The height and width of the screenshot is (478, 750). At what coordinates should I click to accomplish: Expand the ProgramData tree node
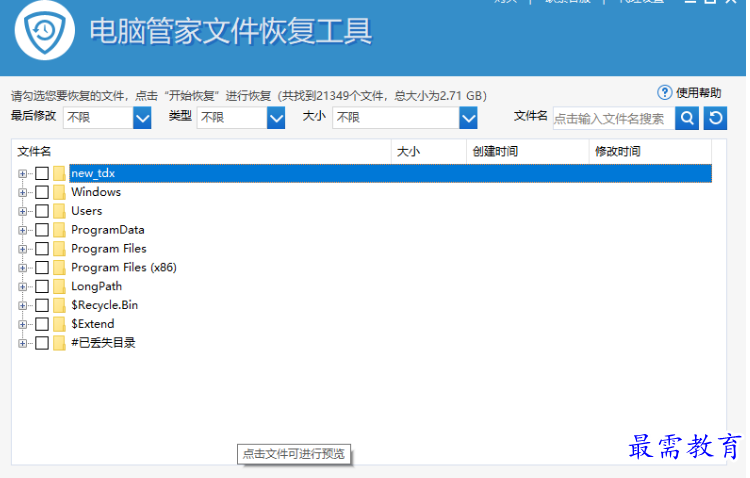tap(22, 230)
